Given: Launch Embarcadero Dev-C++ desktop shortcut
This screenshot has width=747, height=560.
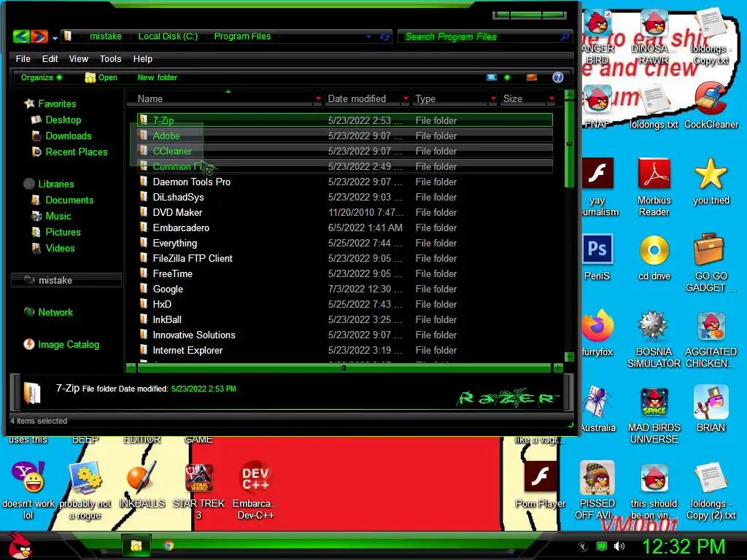Looking at the screenshot, I should tap(256, 491).
